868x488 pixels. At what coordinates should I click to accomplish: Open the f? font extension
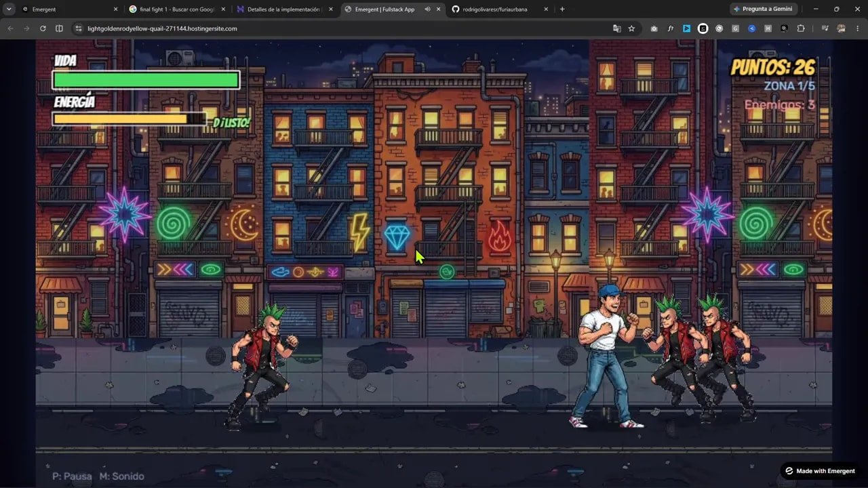670,28
